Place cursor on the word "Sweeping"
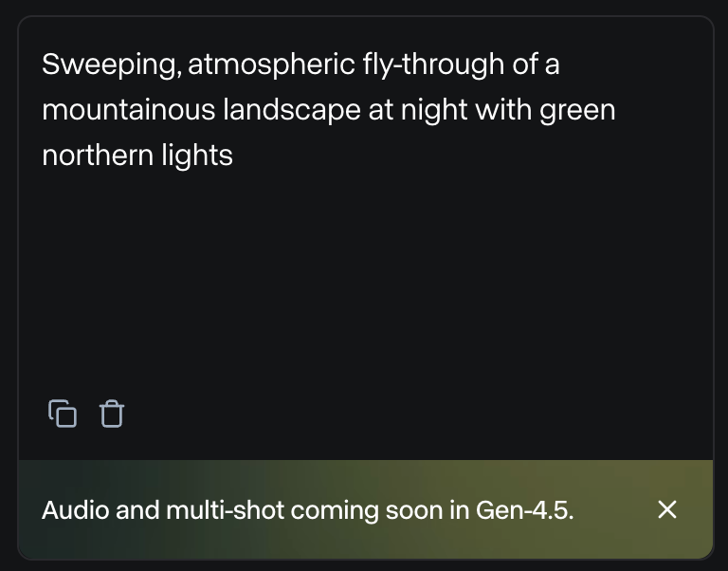This screenshot has width=728, height=571. (x=110, y=65)
